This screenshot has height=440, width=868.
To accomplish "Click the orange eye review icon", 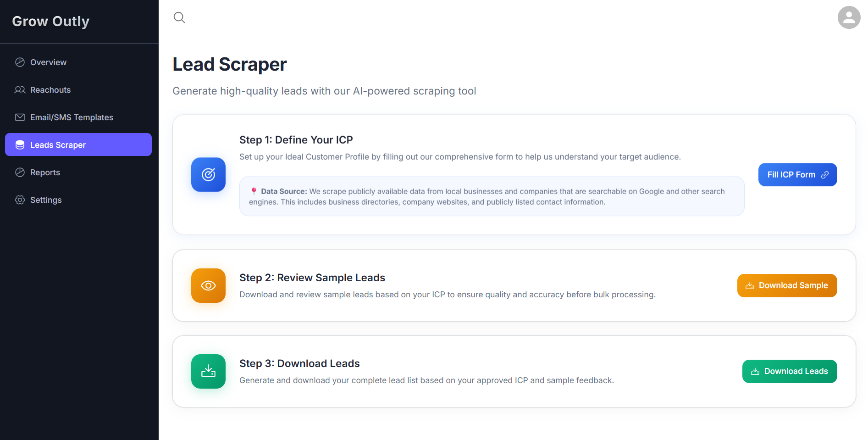I will (208, 285).
